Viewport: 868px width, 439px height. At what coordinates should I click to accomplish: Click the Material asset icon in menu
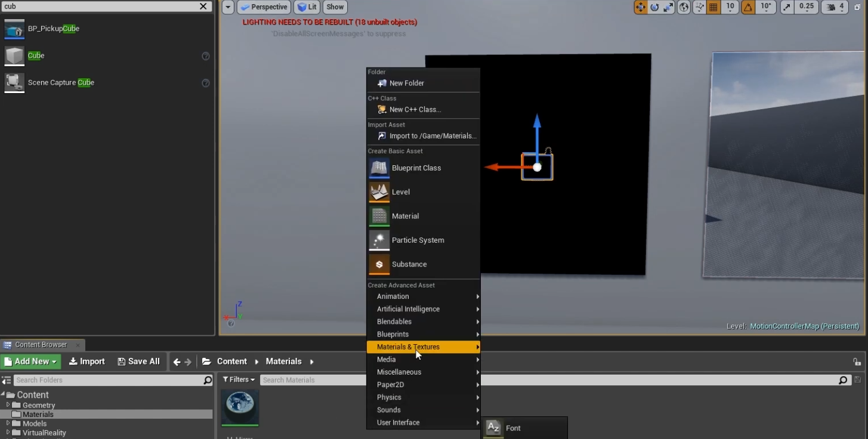379,216
